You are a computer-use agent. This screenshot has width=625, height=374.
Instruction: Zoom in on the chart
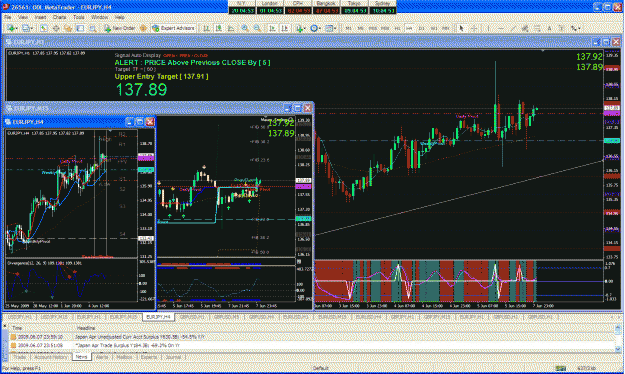245,28
